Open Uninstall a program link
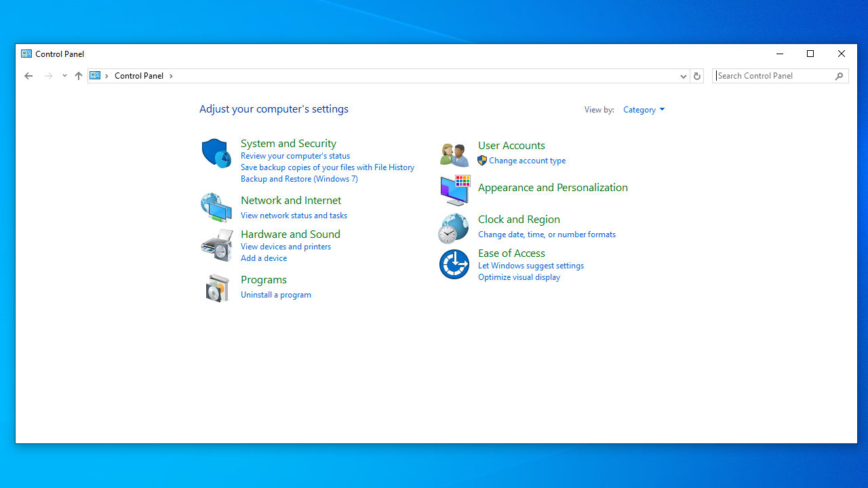 pyautogui.click(x=275, y=295)
